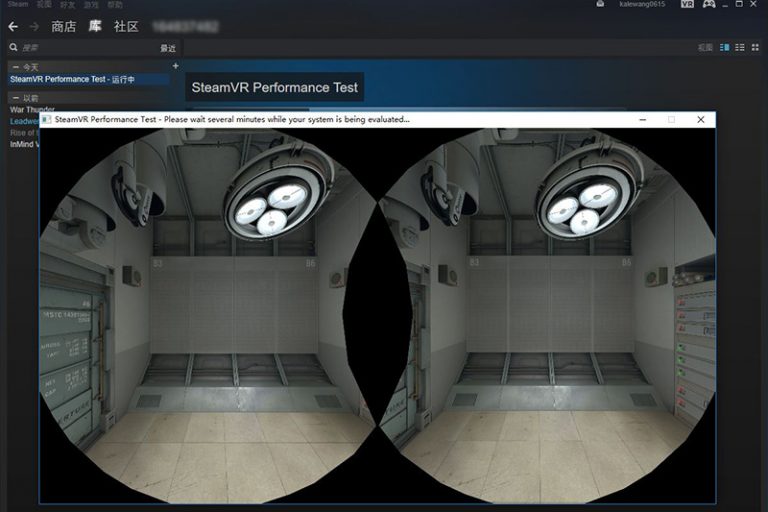768x512 pixels.
Task: Switch to list view layout icon
Action: tap(741, 47)
